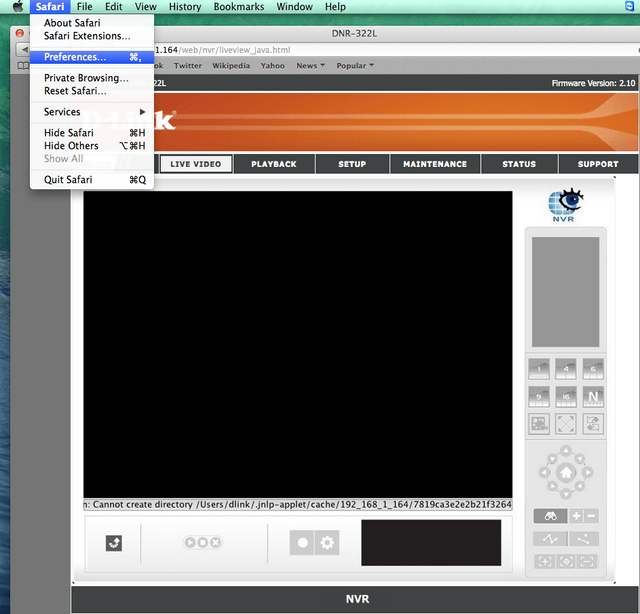640x614 pixels.
Task: Open the SETUP tab
Action: pyautogui.click(x=352, y=164)
